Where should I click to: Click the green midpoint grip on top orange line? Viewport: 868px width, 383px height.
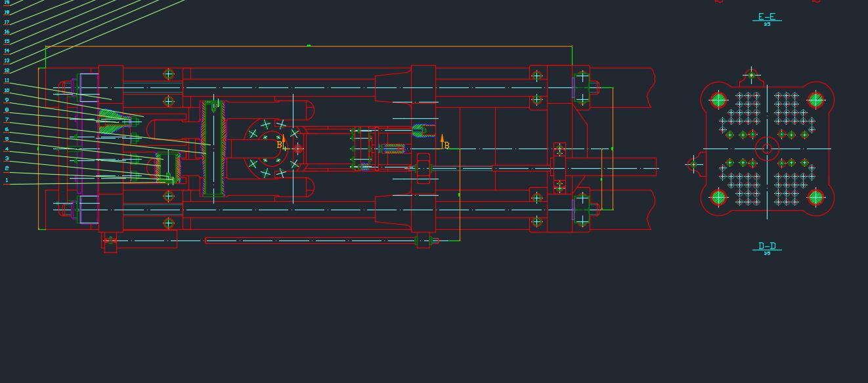(x=309, y=46)
